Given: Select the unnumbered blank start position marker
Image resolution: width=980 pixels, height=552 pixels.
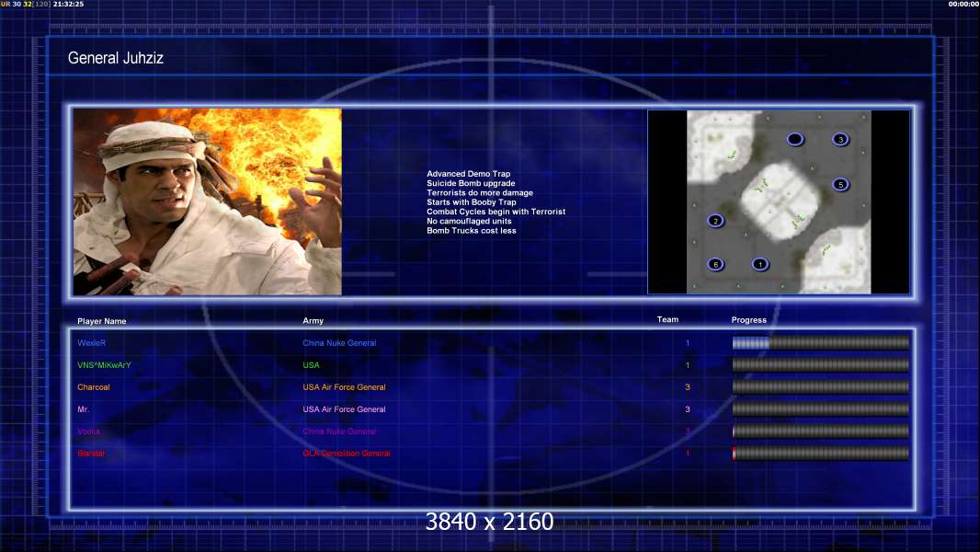Looking at the screenshot, I should (795, 139).
